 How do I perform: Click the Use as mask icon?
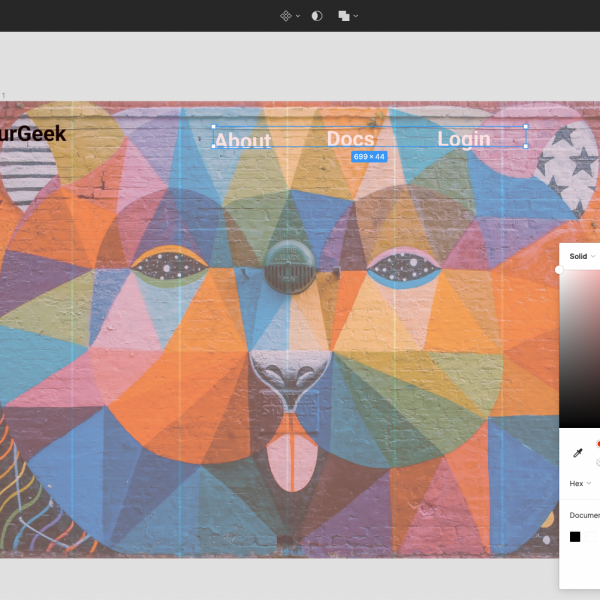pyautogui.click(x=317, y=16)
